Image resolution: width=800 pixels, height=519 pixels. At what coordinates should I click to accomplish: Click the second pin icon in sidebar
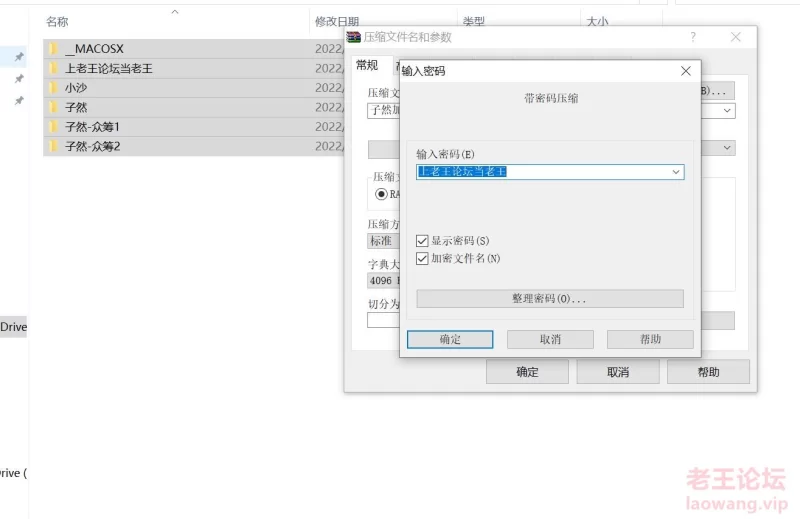coord(19,79)
